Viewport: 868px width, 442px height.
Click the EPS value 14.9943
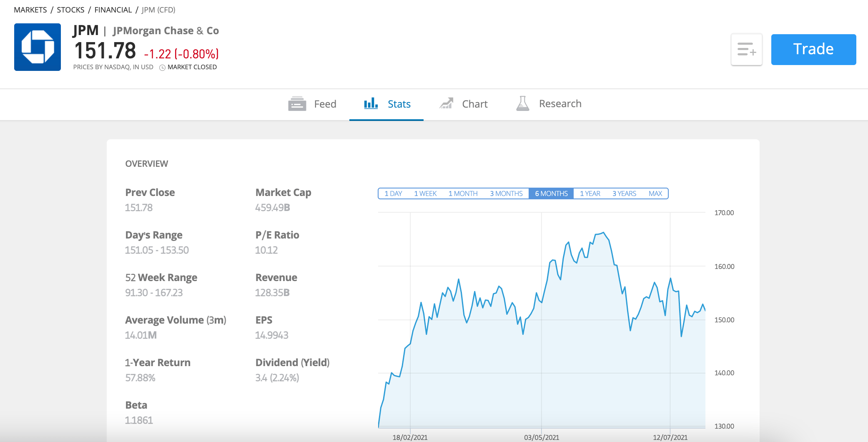272,335
